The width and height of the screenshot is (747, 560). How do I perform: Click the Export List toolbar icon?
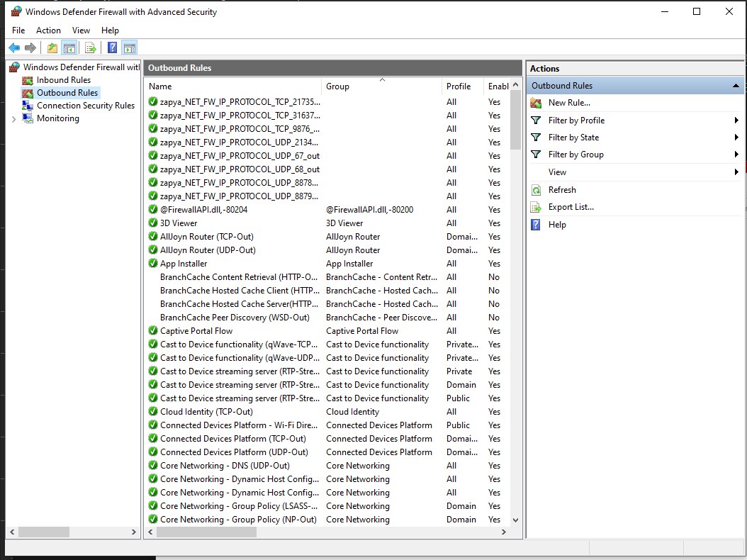click(x=91, y=47)
